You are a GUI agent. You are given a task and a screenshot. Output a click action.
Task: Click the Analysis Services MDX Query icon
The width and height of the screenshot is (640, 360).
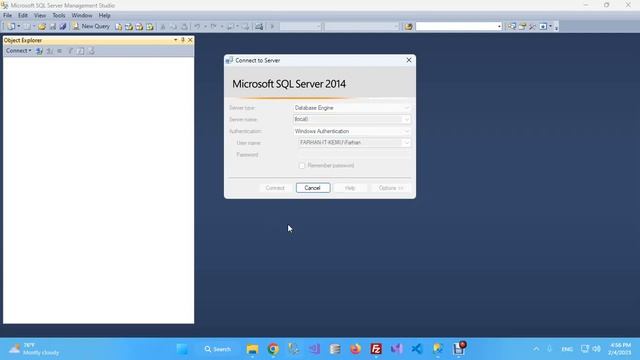pos(129,27)
